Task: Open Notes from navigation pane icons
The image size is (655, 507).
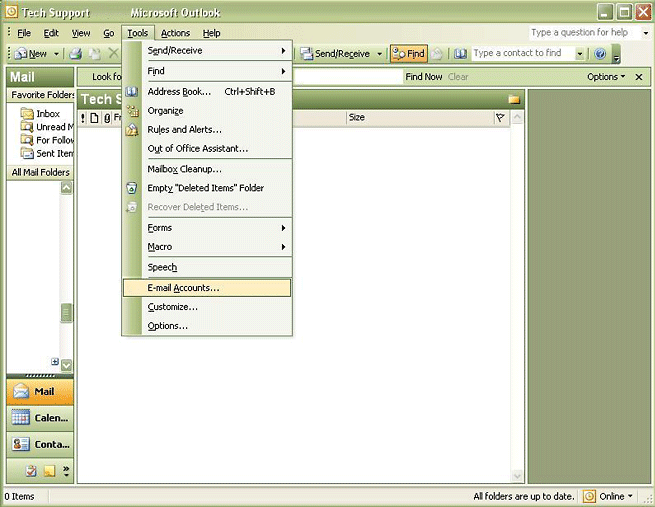Action: 49,470
